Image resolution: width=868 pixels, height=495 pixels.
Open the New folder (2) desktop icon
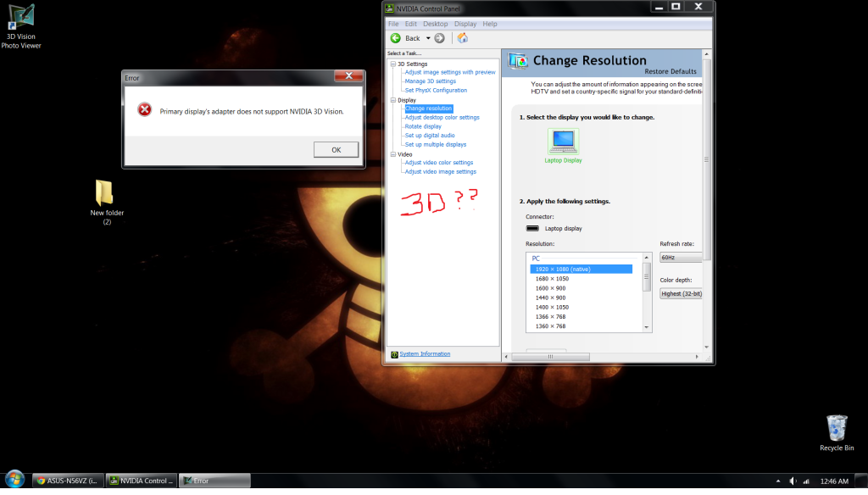pos(106,193)
